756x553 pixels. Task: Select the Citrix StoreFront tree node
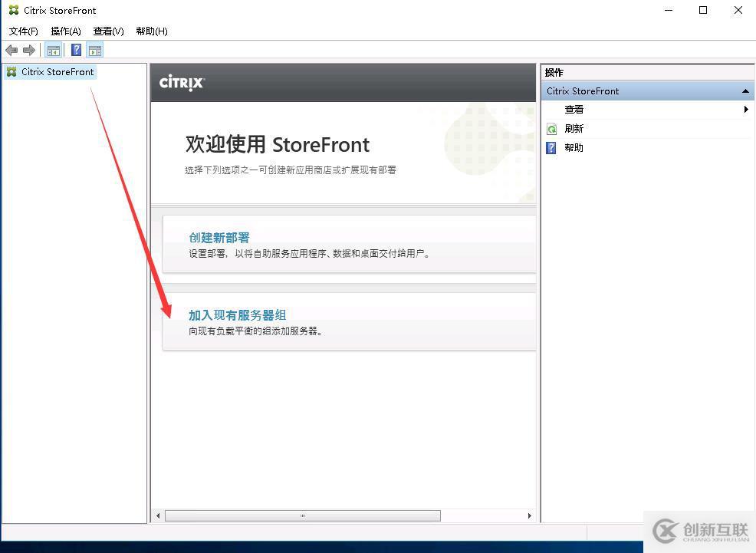pos(51,72)
